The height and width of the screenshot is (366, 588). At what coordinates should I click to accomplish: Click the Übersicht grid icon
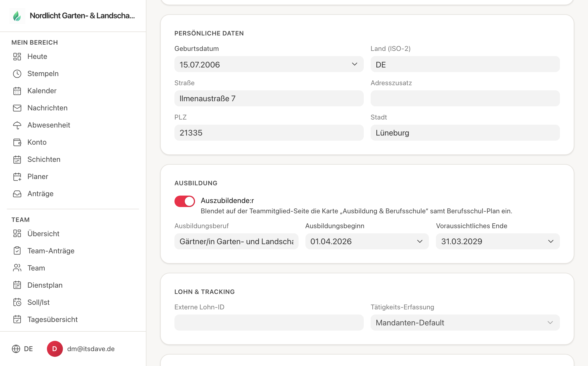(x=17, y=234)
